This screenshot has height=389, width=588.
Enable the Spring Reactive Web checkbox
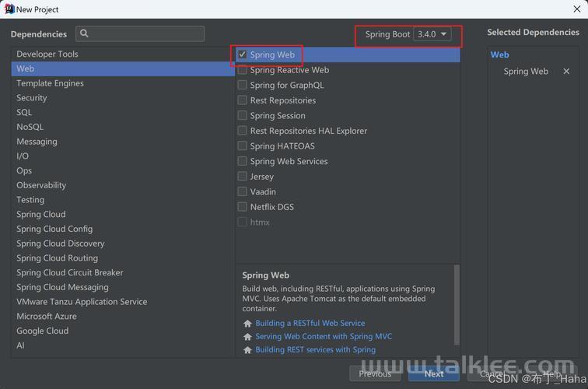click(242, 70)
